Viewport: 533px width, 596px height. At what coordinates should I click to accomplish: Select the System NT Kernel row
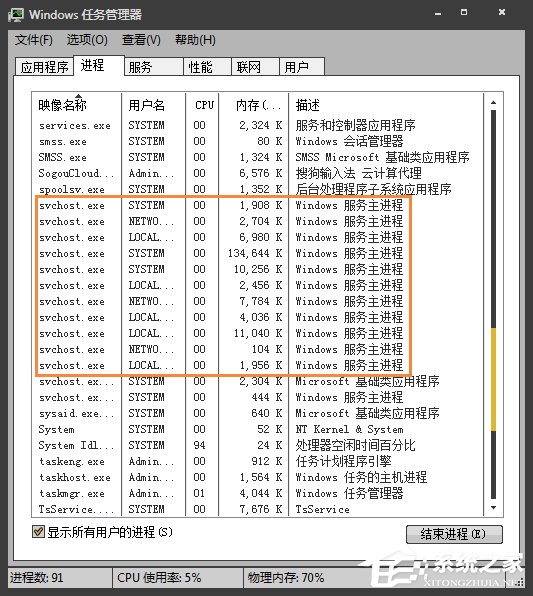pyautogui.click(x=258, y=429)
